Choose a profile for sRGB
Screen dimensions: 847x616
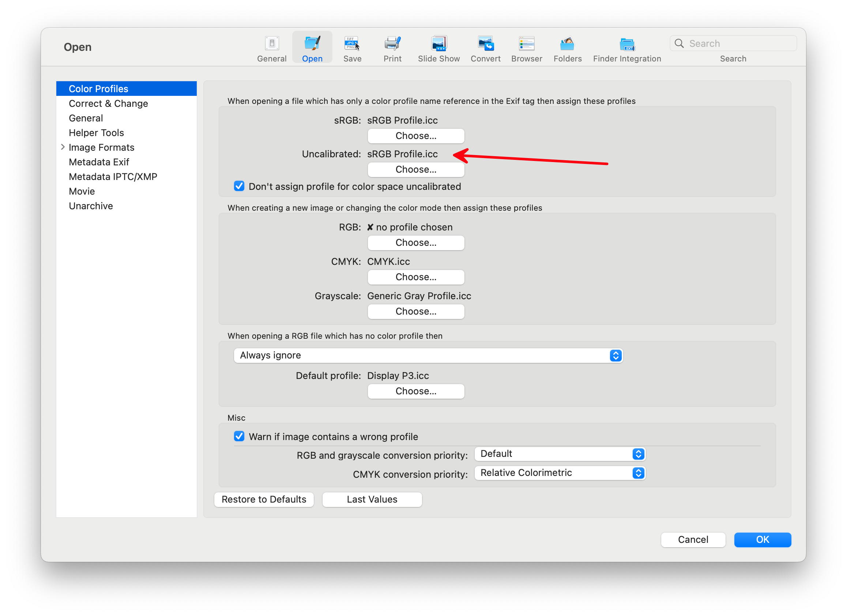[416, 136]
